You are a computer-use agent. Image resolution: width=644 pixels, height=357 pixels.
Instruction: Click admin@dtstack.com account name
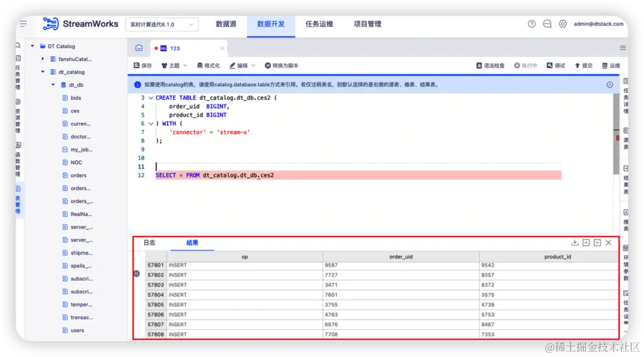pyautogui.click(x=599, y=24)
